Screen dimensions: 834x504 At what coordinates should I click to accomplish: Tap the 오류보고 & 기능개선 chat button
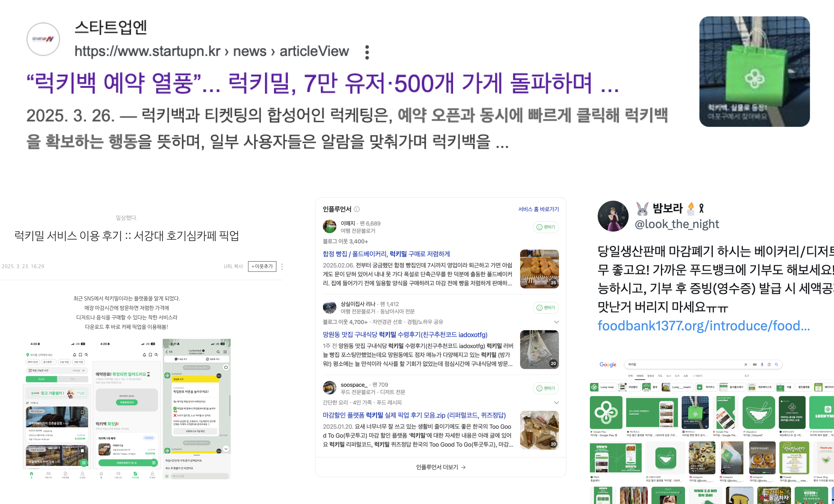195,431
